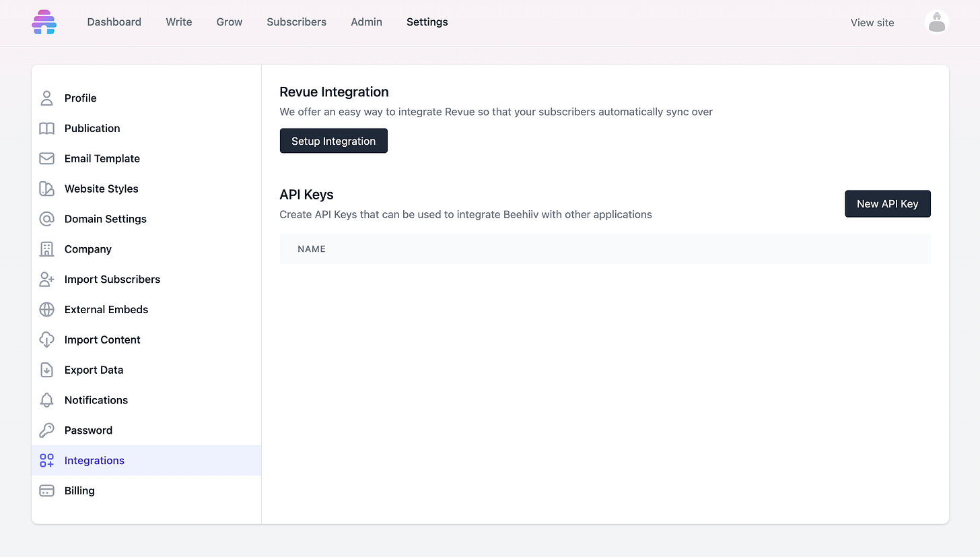Click the NAME column header
Viewport: 980px width, 557px height.
[312, 249]
